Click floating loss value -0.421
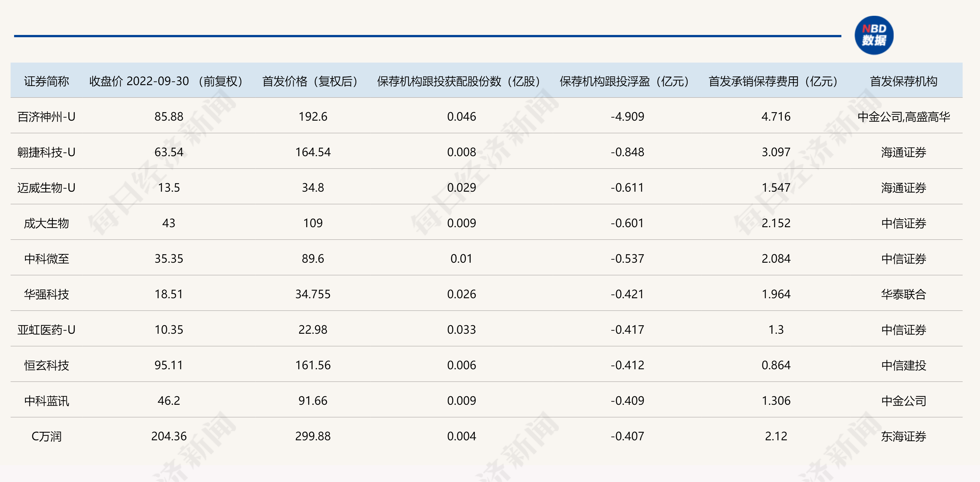Viewport: 980px width, 482px height. coord(627,294)
